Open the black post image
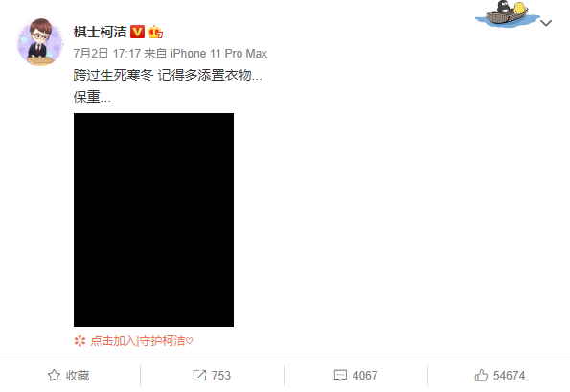570x392 pixels. tap(154, 219)
